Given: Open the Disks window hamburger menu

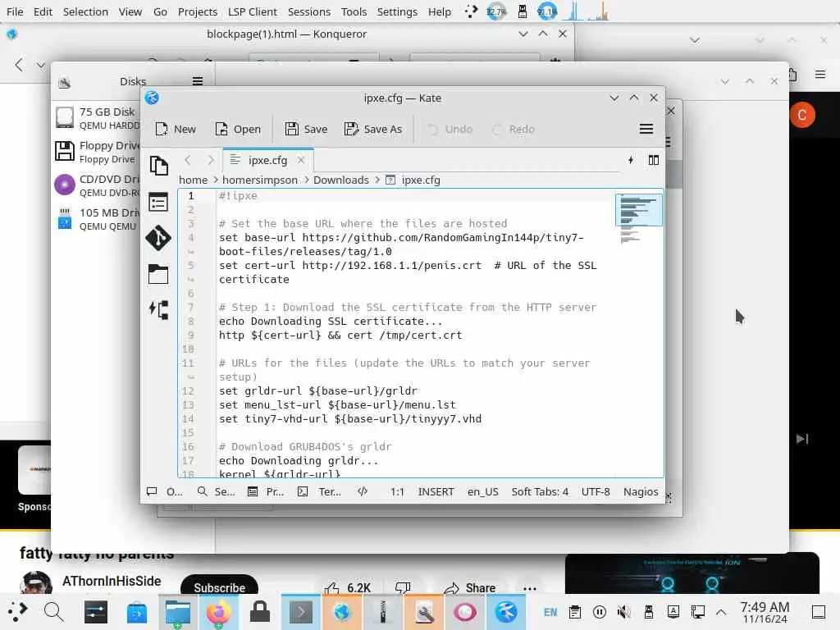Looking at the screenshot, I should [x=197, y=81].
